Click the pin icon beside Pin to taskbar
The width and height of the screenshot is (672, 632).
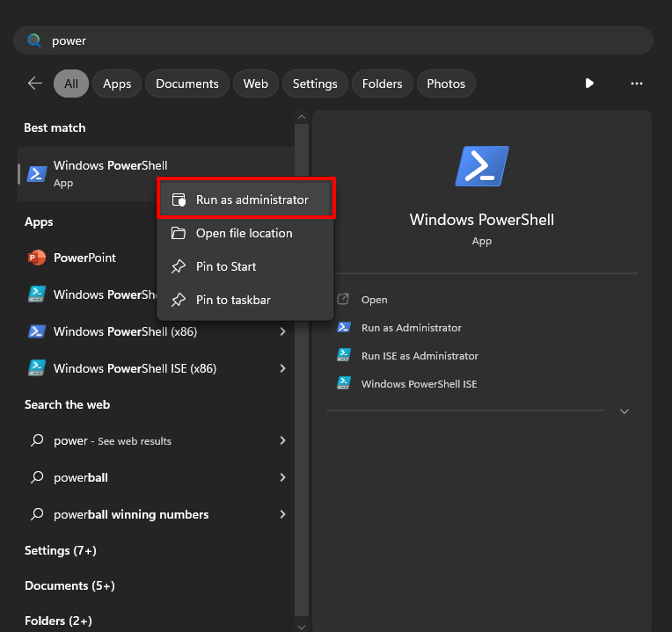pyautogui.click(x=179, y=300)
